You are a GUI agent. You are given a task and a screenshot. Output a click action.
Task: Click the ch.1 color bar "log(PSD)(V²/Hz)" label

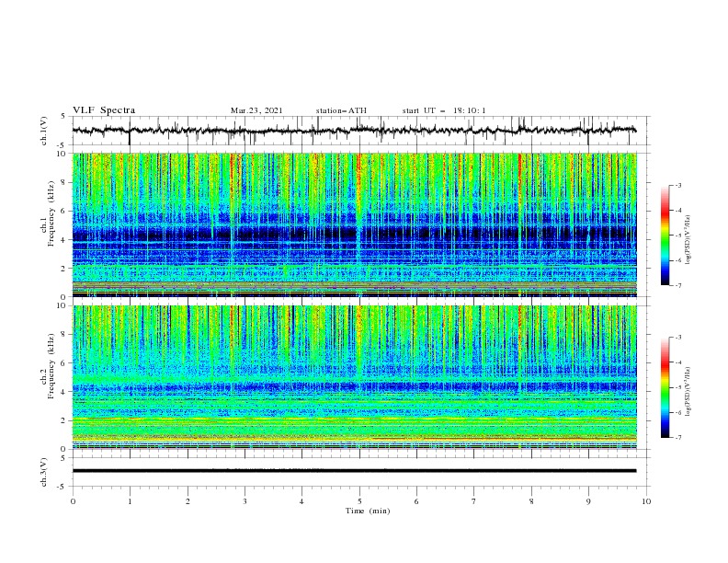point(688,240)
